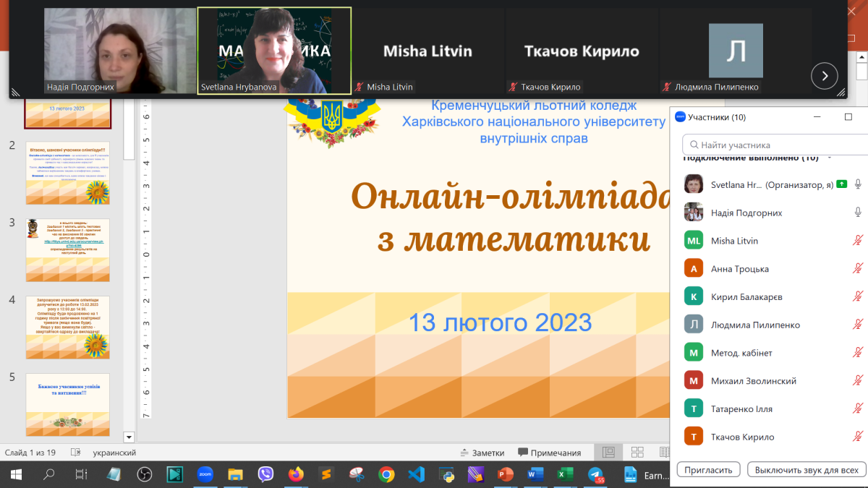Focus the 'Найти участника' search field
Viewport: 868px width, 488px height.
click(x=774, y=145)
